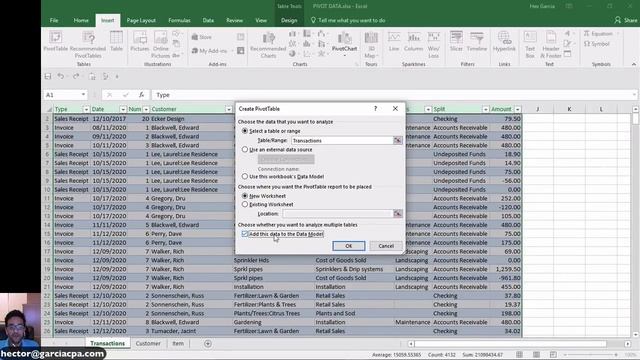
Task: Switch to the Page Layout tab
Action: (x=141, y=20)
